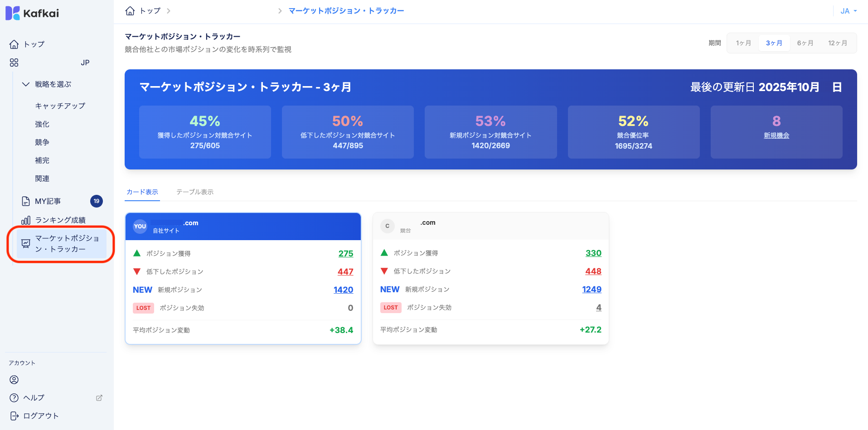Image resolution: width=868 pixels, height=430 pixels.
Task: Select the home icon beside トップ in sidebar
Action: click(14, 43)
